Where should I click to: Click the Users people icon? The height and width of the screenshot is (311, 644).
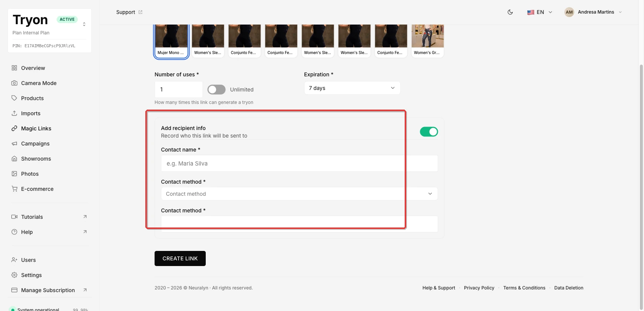(x=14, y=260)
